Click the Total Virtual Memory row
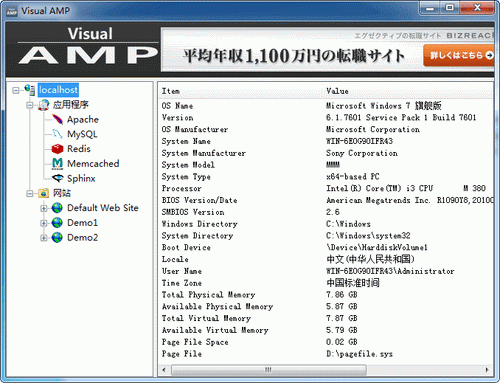This screenshot has height=383, width=500. point(325,318)
